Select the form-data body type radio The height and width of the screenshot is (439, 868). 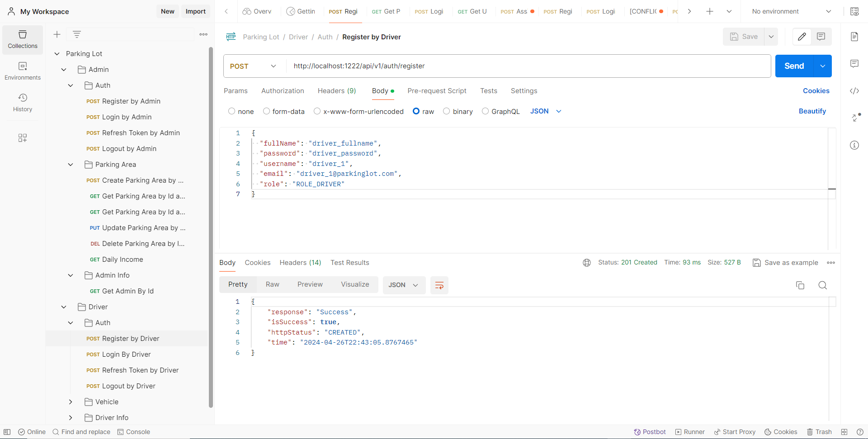point(266,111)
